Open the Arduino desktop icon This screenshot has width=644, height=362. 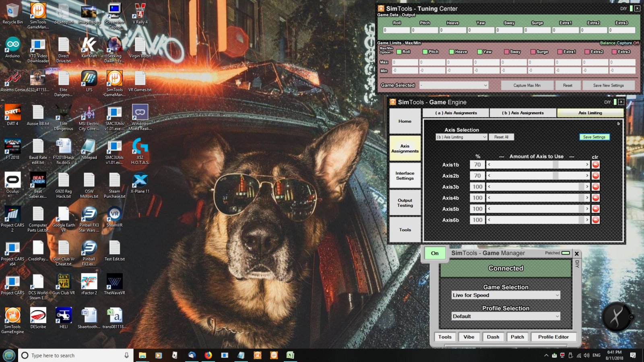pyautogui.click(x=12, y=48)
